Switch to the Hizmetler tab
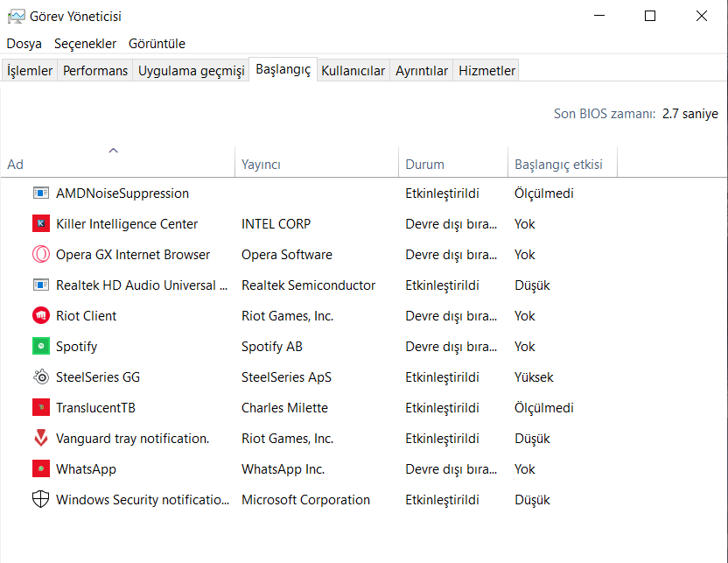Viewport: 728px width, 563px height. click(487, 71)
